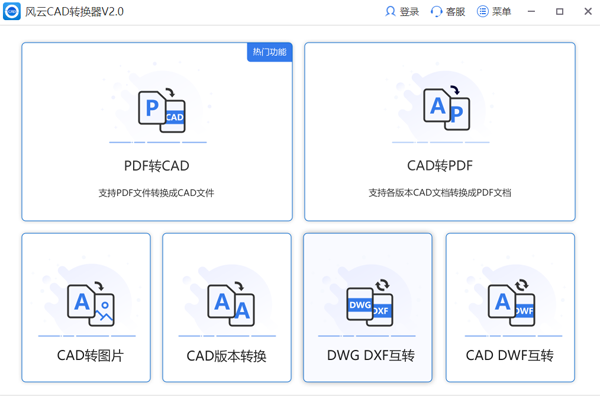Viewport: 600px width, 400px height.
Task: Click the DWG DXF互转 label
Action: tap(368, 355)
